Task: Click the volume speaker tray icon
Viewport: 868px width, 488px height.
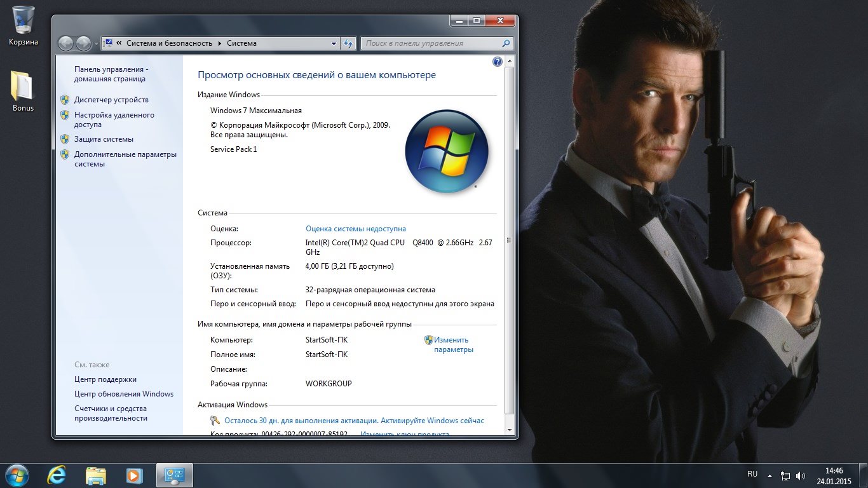Action: tap(801, 475)
